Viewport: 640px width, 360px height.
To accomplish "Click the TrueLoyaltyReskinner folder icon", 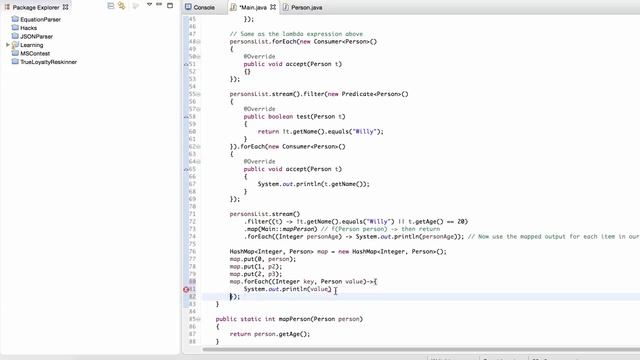I will pos(16,62).
